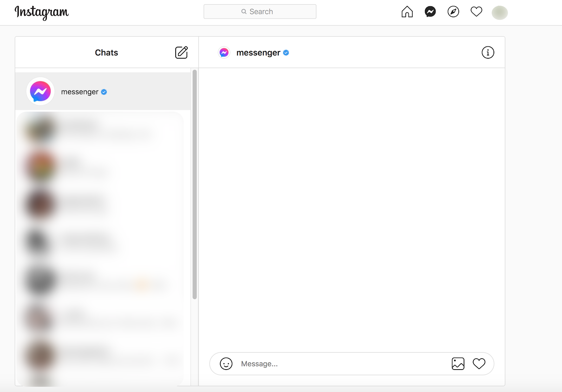Open the emoji picker
This screenshot has width=562, height=392.
pyautogui.click(x=226, y=364)
